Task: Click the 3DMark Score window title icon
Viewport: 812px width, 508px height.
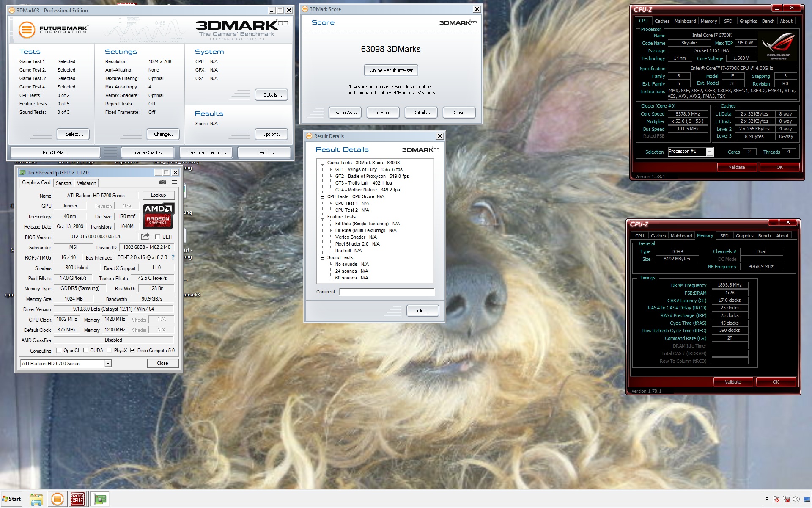Action: pos(305,9)
